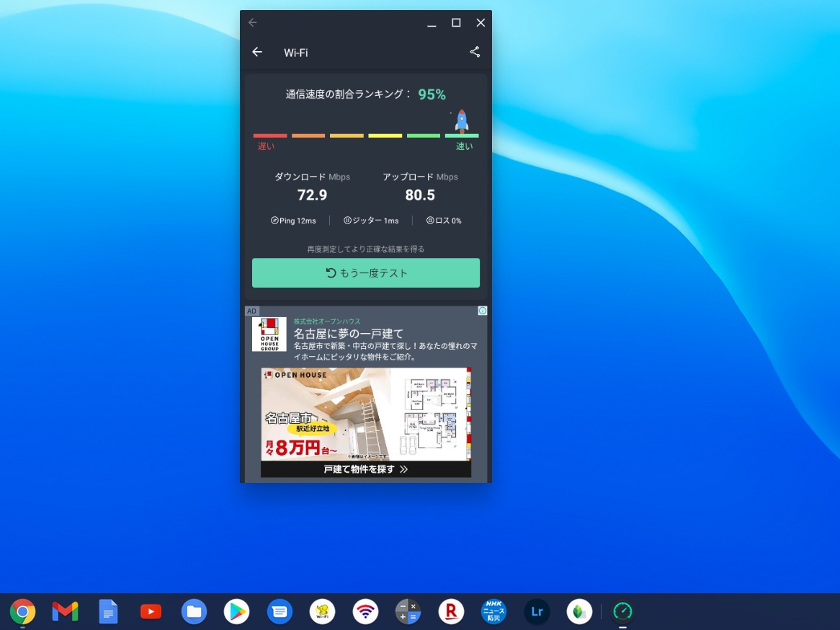Open ad info icon on the advertisement
This screenshot has width=840, height=630.
coord(482,311)
